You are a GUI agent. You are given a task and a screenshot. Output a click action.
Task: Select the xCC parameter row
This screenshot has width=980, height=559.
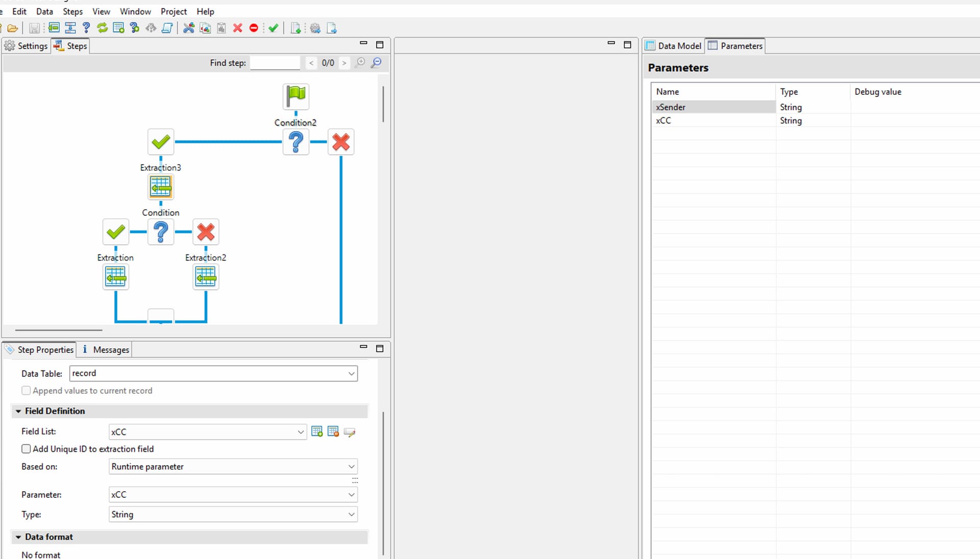pyautogui.click(x=664, y=121)
